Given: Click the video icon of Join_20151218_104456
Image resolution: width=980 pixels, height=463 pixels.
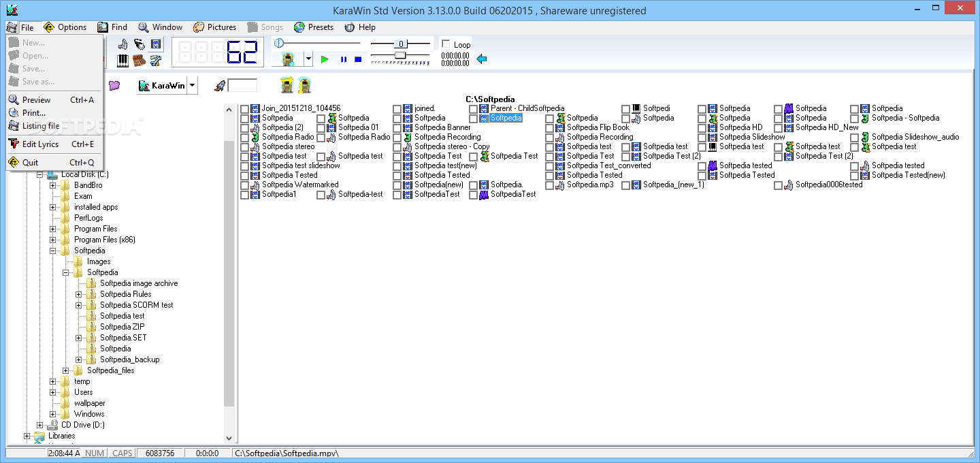Looking at the screenshot, I should click(255, 108).
